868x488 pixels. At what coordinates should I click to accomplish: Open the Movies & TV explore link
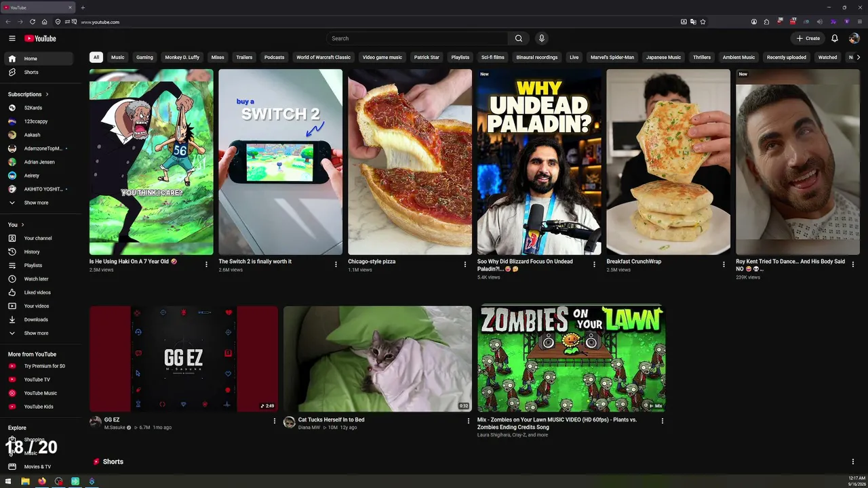[x=41, y=466]
